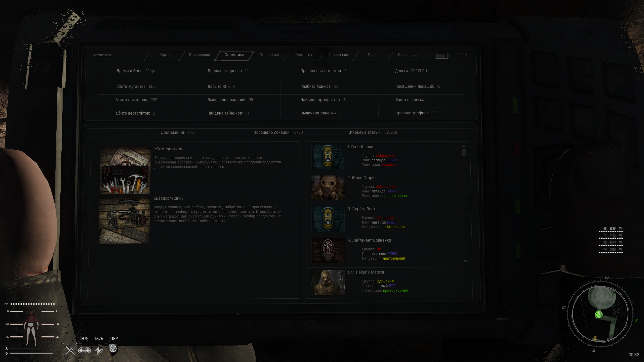
Task: Click the crossed fork and knife hunger icon
Action: [x=70, y=350]
